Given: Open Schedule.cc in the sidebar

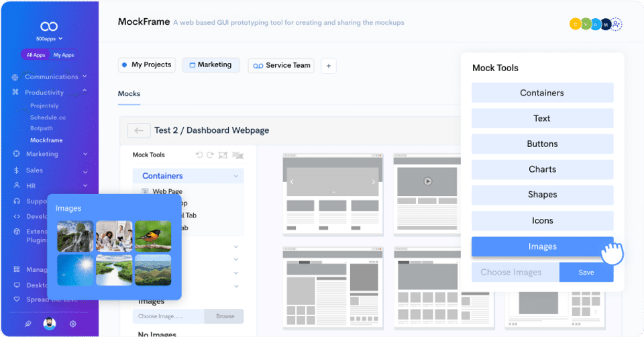Looking at the screenshot, I should pos(48,117).
